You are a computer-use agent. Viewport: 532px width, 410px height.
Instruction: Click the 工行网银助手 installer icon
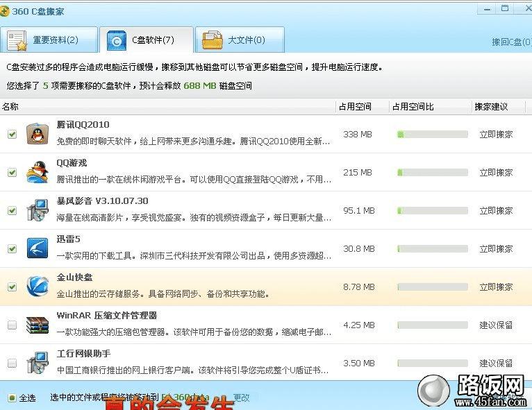click(38, 363)
